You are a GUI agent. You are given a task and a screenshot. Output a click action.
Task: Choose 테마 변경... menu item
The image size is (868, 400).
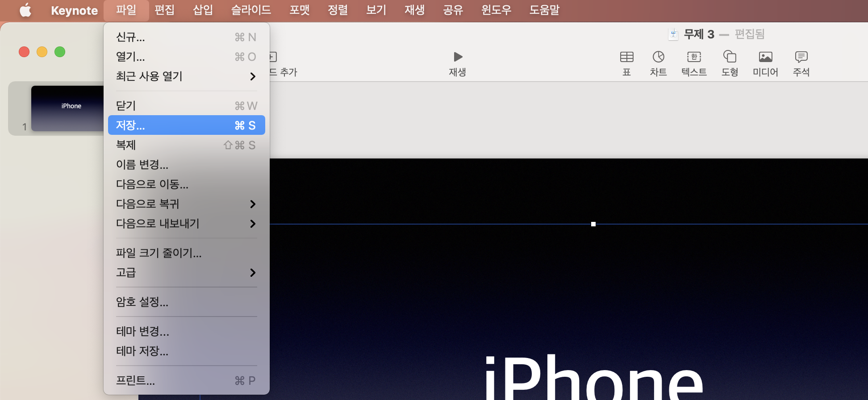point(187,332)
